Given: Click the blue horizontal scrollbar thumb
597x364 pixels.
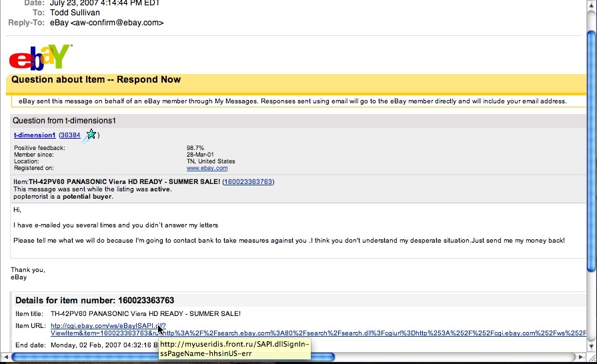Looking at the screenshot, I should pyautogui.click(x=173, y=357).
